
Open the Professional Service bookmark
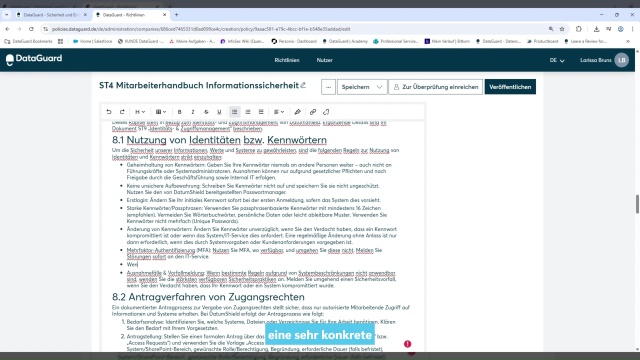pos(396,41)
